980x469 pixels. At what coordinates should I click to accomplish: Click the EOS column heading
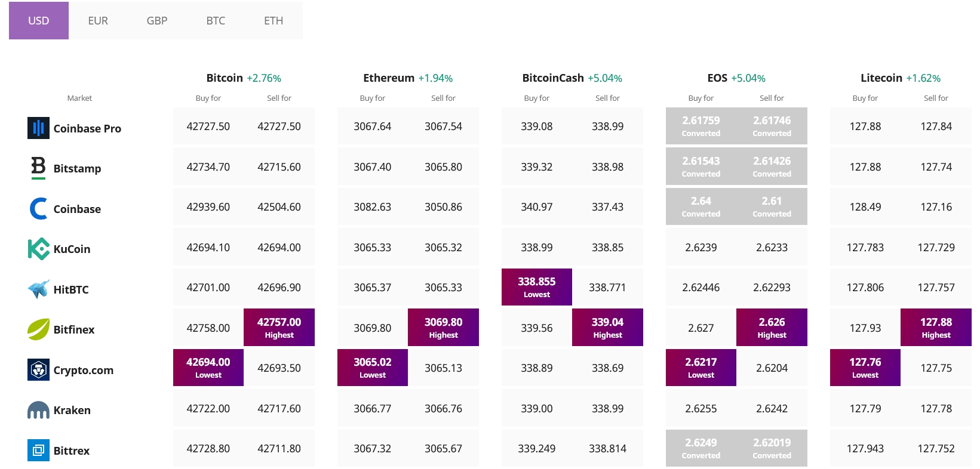tap(717, 78)
